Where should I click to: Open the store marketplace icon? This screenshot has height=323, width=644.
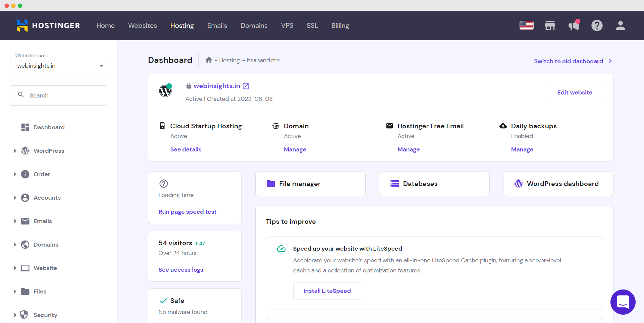click(x=550, y=25)
